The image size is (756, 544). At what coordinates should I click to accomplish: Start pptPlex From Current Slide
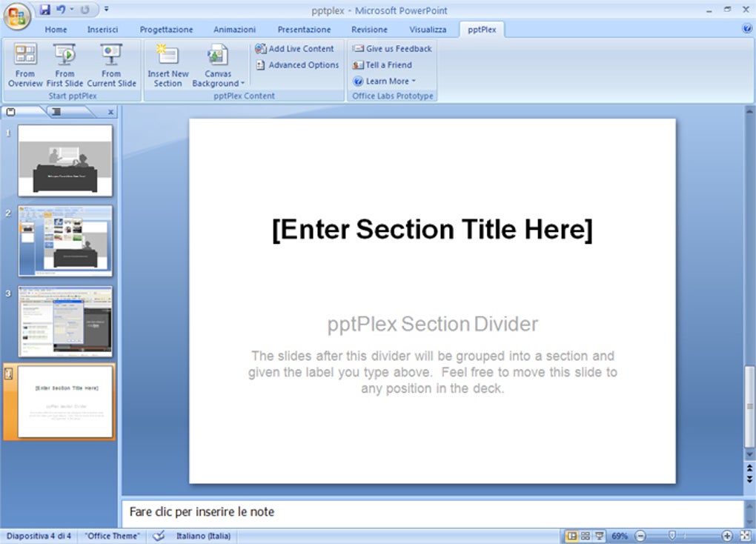pos(111,65)
